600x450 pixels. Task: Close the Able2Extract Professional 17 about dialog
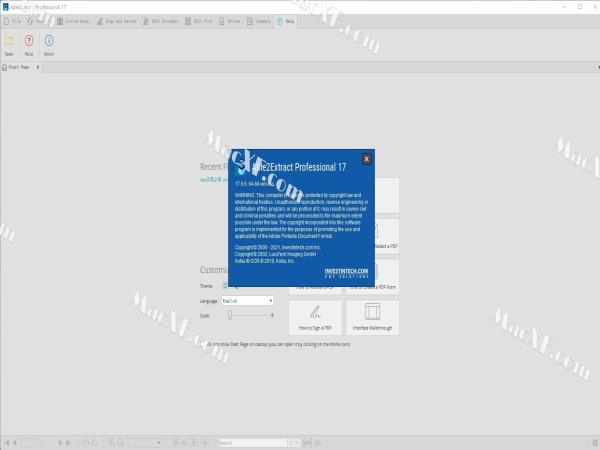[x=366, y=159]
